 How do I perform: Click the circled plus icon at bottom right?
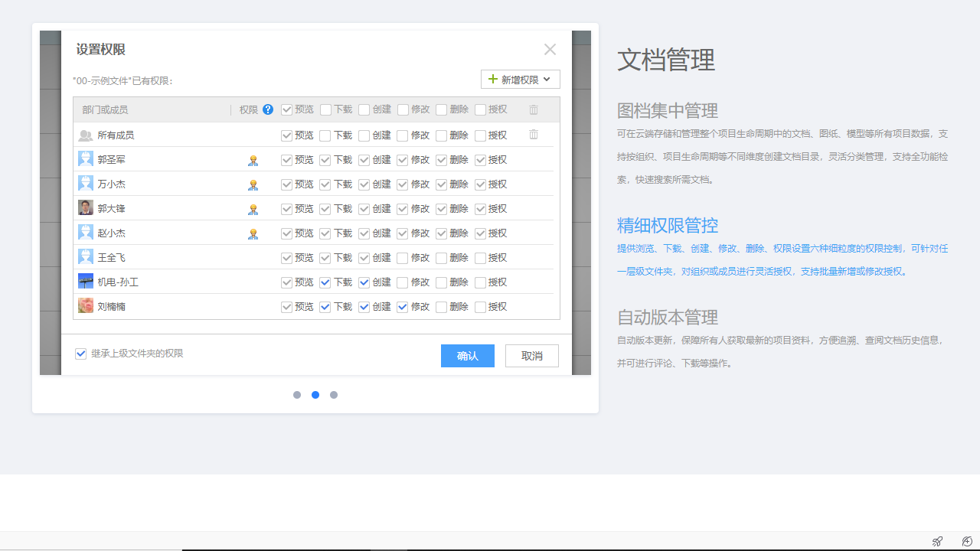[x=966, y=541]
